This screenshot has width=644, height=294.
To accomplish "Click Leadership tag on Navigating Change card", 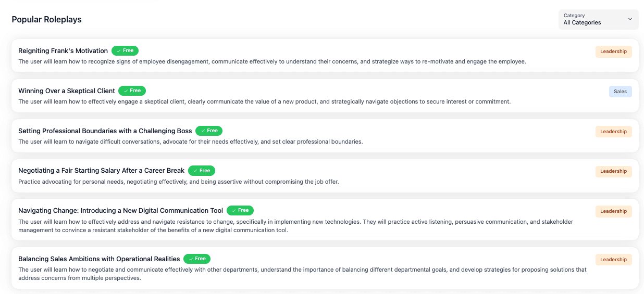I will coord(613,211).
